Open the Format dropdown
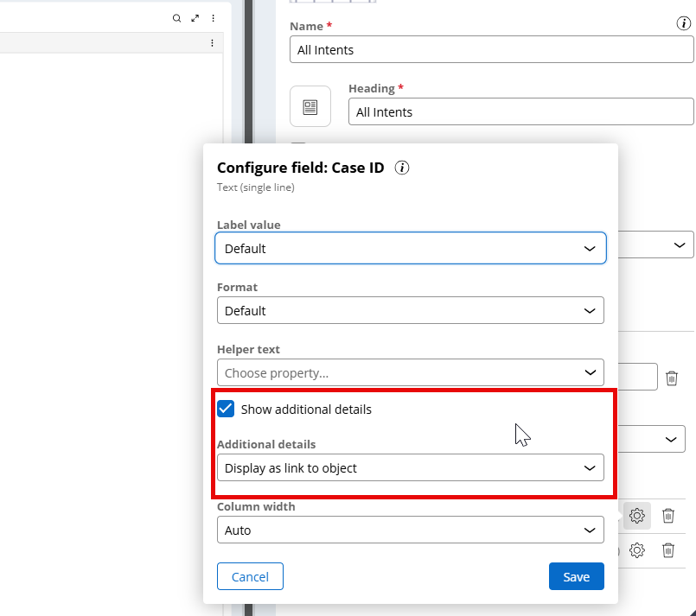Image resolution: width=696 pixels, height=616 pixels. click(x=411, y=311)
